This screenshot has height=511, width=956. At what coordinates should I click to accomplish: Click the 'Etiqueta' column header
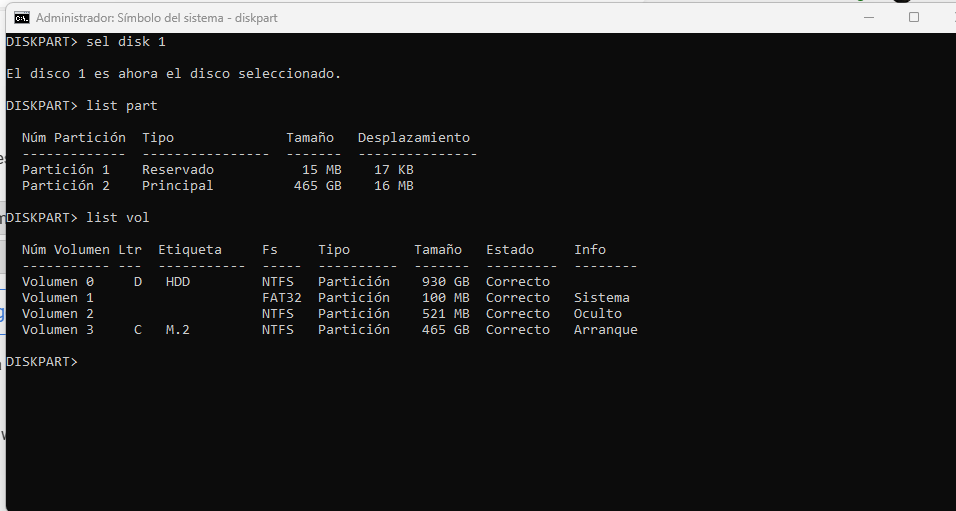coord(190,249)
